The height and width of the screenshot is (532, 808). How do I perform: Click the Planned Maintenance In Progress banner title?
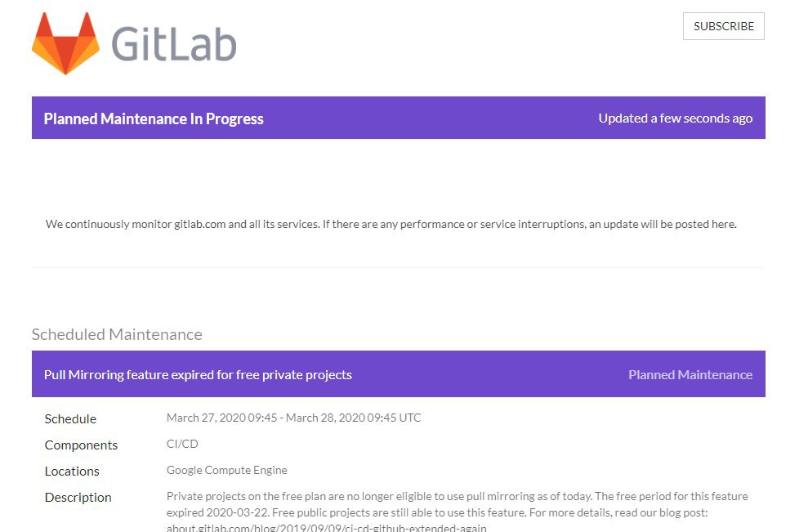tap(154, 118)
